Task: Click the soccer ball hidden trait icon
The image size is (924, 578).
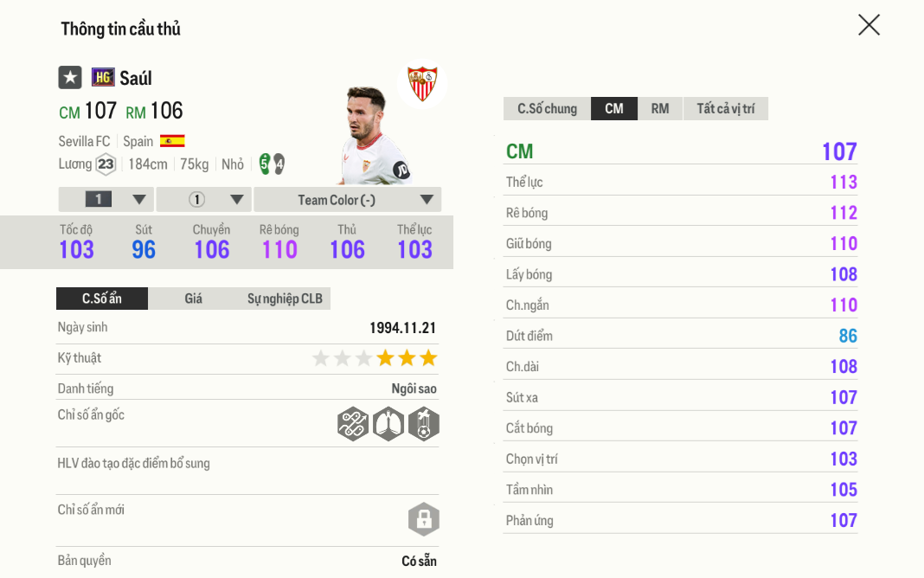Action: click(x=424, y=424)
